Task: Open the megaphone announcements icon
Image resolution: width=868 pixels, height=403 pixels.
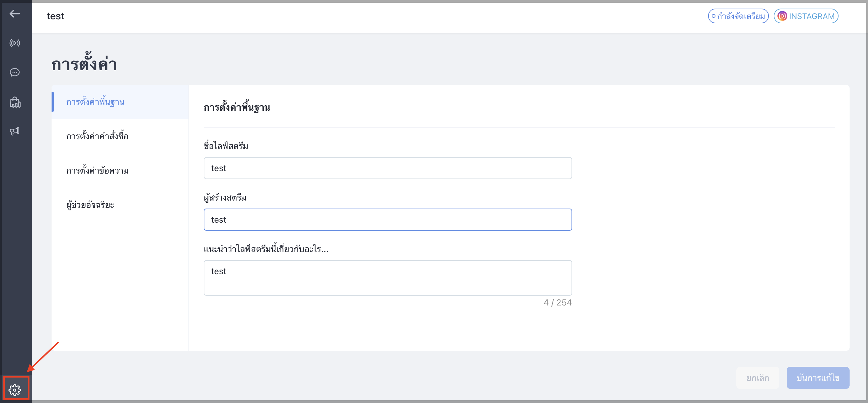Action: click(x=14, y=131)
